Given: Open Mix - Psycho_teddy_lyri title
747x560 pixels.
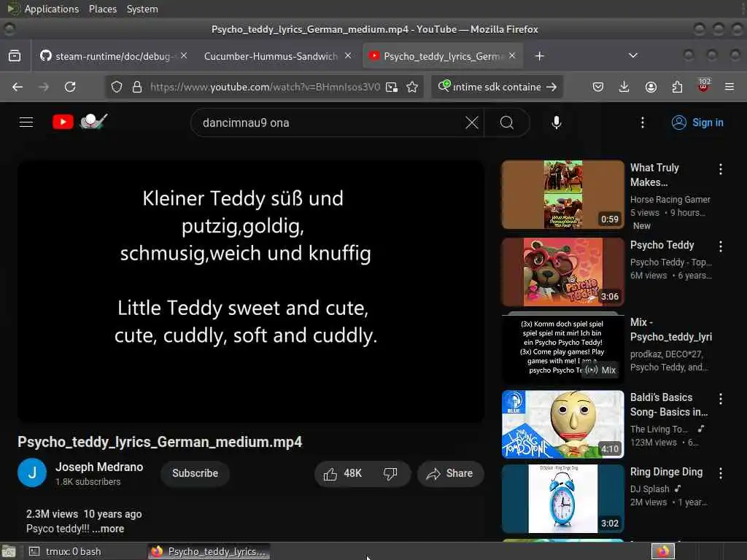Looking at the screenshot, I should [x=671, y=330].
